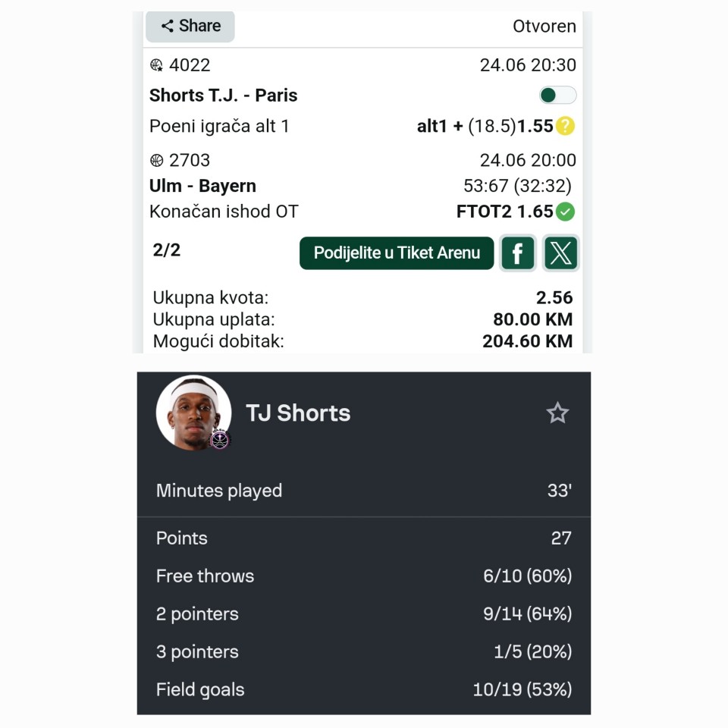The width and height of the screenshot is (728, 728).
Task: Select the Otvoren ticket status label
Action: point(544,26)
